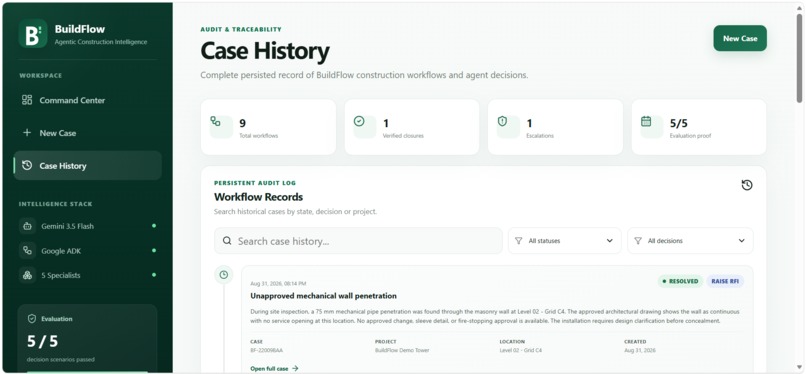Click the Workflow Records heading
The image size is (806, 374).
[259, 197]
